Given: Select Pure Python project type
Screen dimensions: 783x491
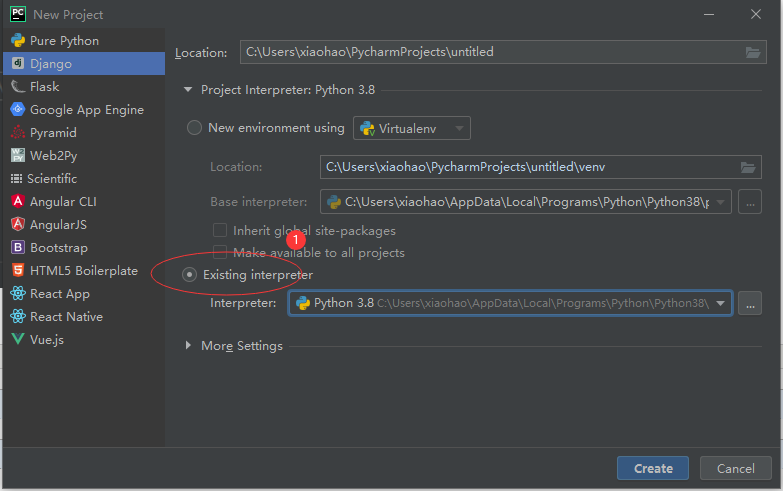Looking at the screenshot, I should pos(64,41).
